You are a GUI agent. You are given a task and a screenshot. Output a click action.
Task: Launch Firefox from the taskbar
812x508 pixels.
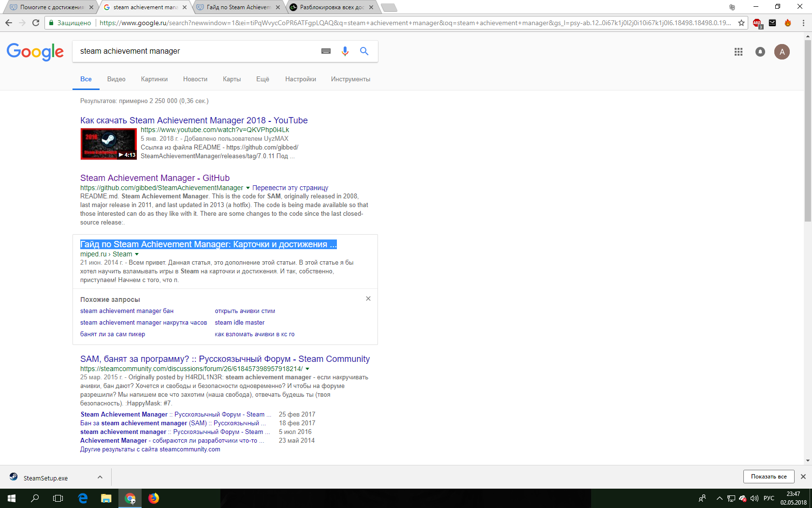[154, 498]
